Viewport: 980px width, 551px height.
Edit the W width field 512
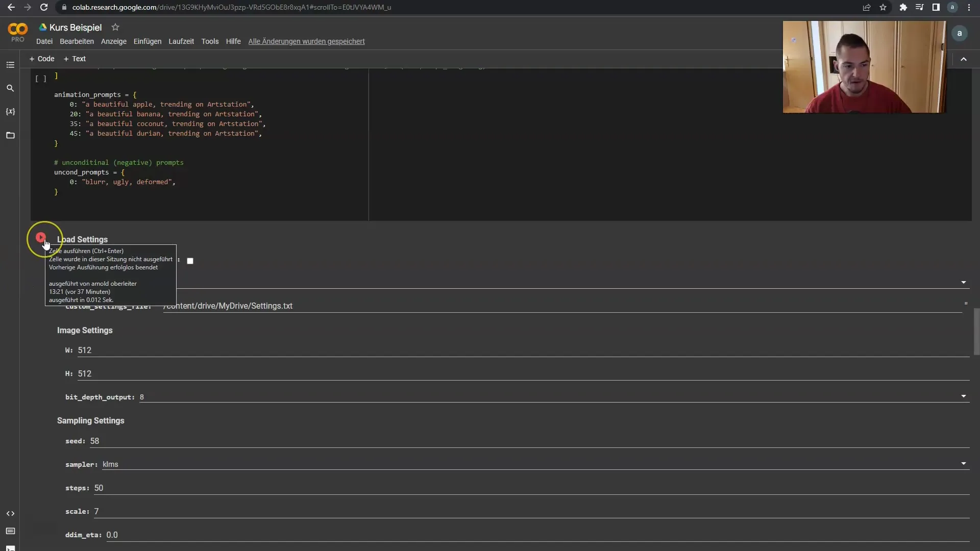pyautogui.click(x=523, y=350)
